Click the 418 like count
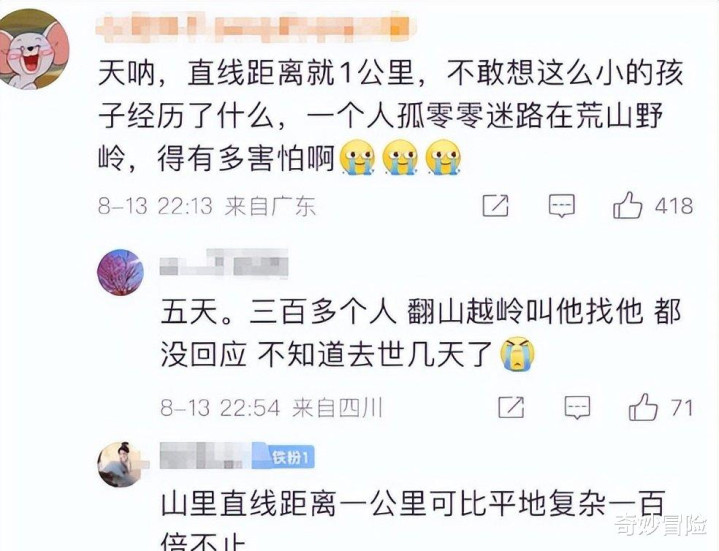The height and width of the screenshot is (551, 719). [674, 206]
